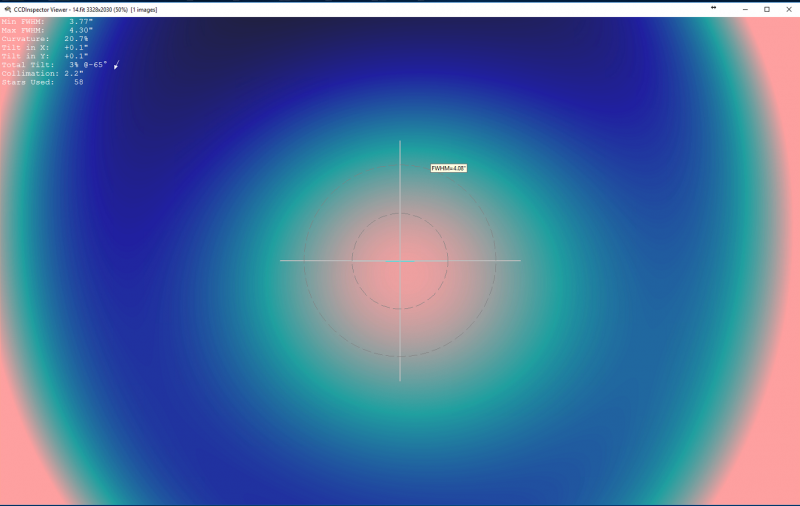Click the "FWHM=4.08" tooltip label
The height and width of the screenshot is (506, 800).
pos(448,168)
